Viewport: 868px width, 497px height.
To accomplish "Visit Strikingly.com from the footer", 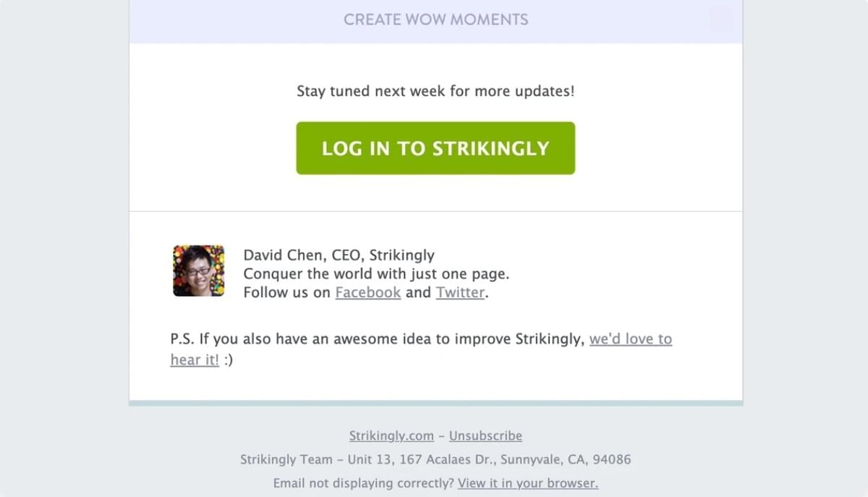I will coord(391,436).
